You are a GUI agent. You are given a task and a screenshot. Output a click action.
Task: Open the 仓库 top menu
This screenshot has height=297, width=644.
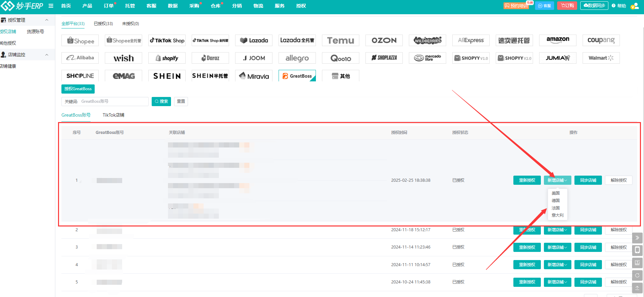(x=215, y=6)
